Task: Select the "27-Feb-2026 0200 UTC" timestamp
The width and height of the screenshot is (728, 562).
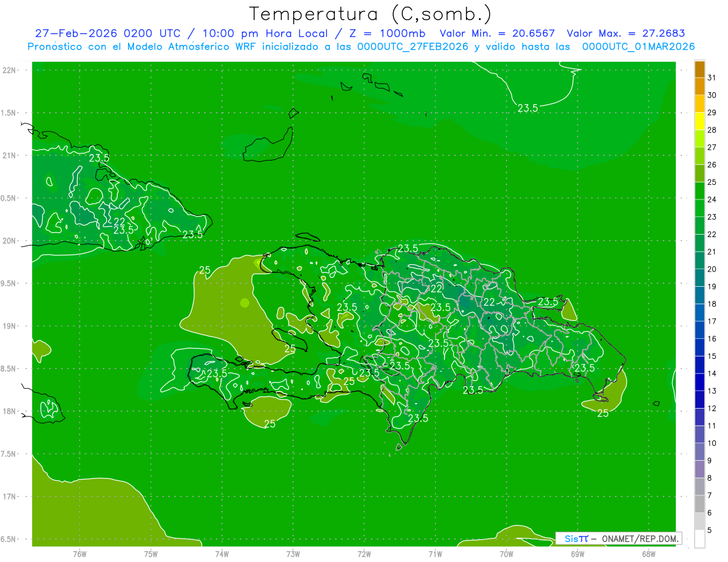Action: click(x=107, y=34)
